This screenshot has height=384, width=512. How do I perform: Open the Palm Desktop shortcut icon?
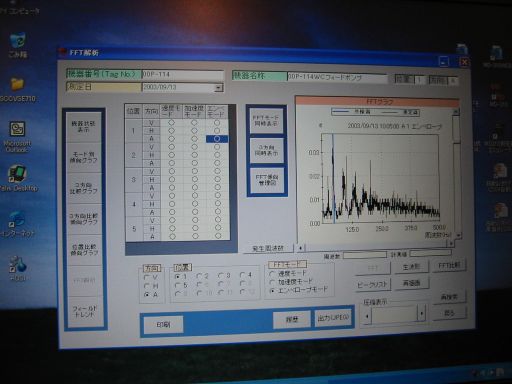click(17, 178)
